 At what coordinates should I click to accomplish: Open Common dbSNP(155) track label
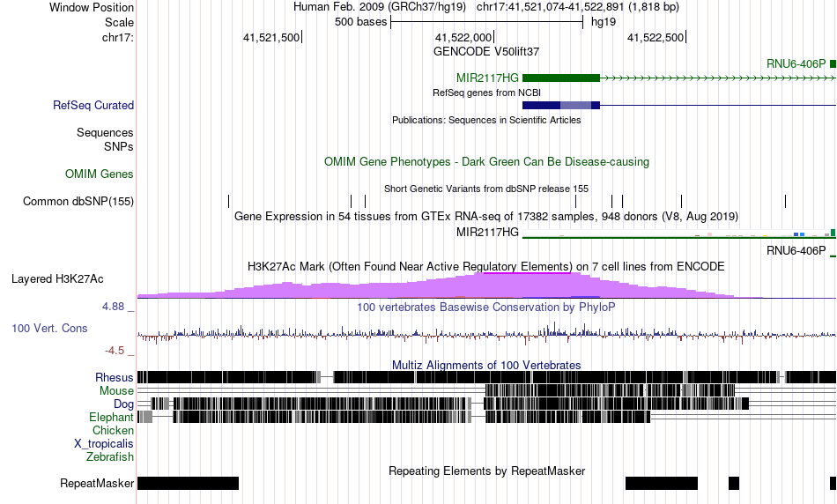(78, 201)
